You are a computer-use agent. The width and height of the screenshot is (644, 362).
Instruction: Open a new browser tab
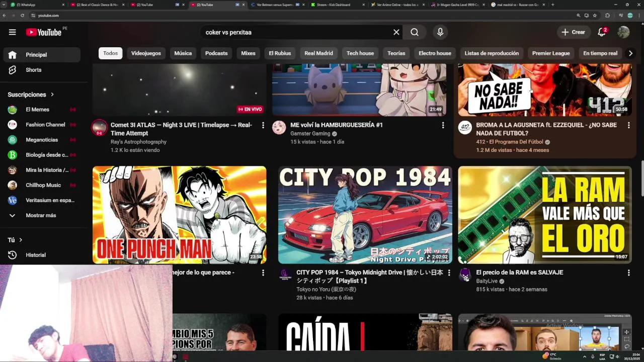(552, 5)
